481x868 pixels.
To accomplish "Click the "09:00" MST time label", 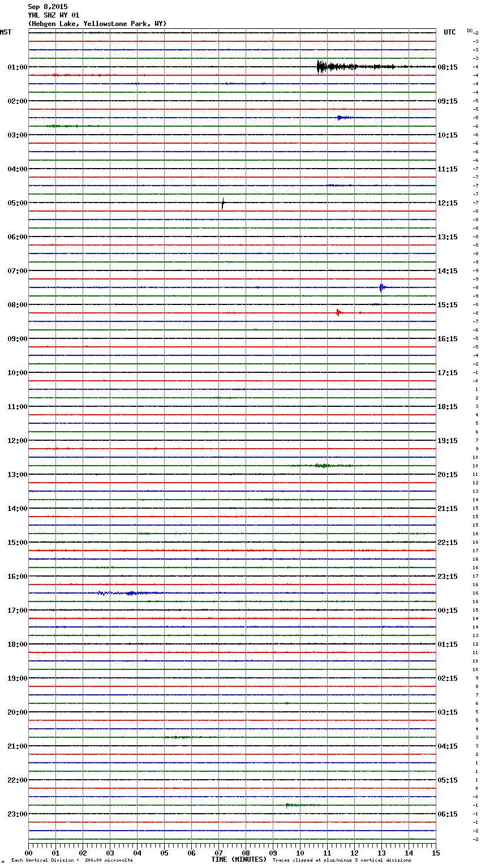I will tap(18, 339).
